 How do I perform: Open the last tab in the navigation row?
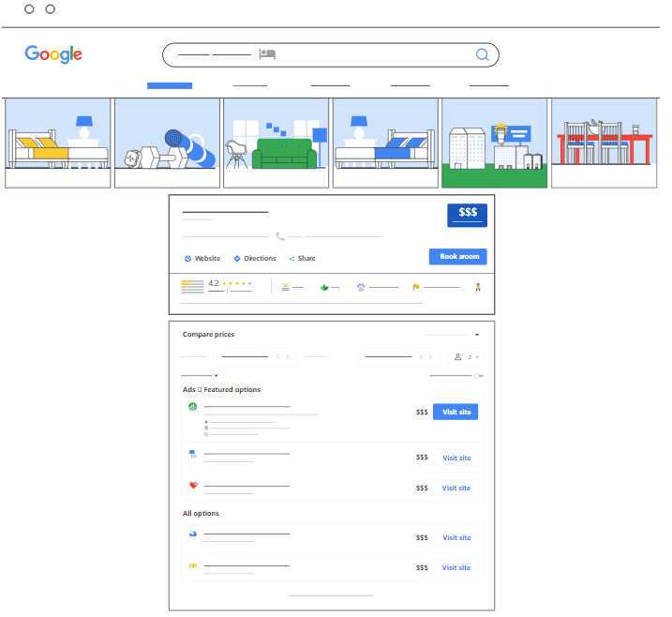[x=489, y=85]
